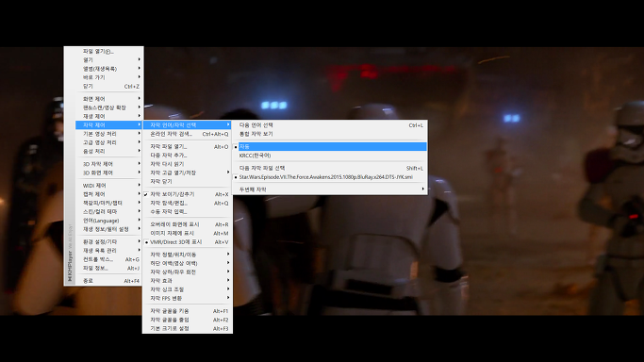Expand the 팬&스캔/영상 확장 submenu
This screenshot has height=362, width=644.
(x=108, y=107)
